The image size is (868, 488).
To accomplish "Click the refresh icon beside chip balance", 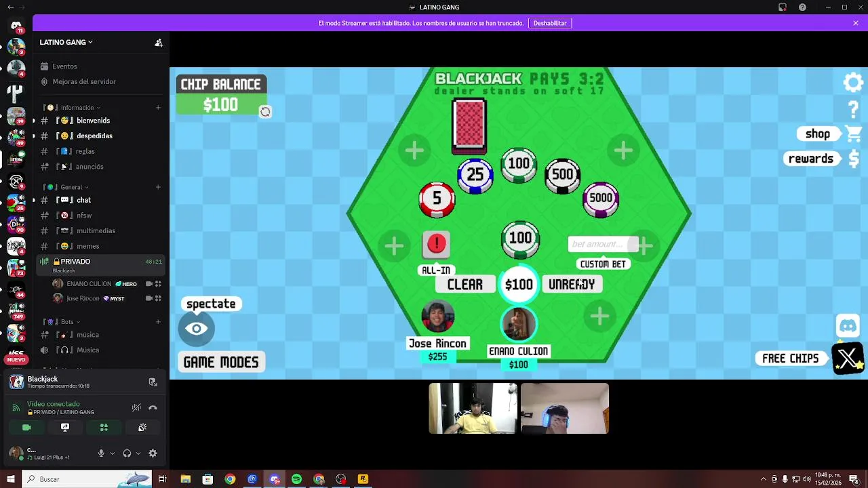I will [265, 112].
